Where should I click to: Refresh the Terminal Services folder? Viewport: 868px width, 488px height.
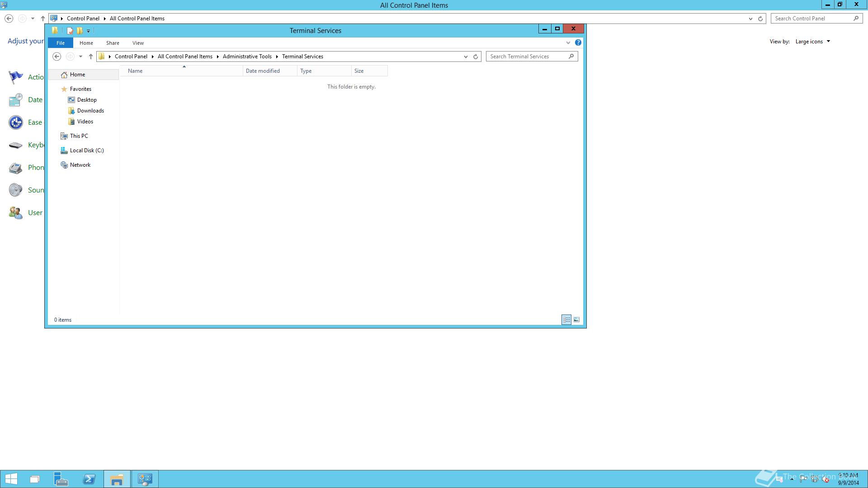click(476, 56)
